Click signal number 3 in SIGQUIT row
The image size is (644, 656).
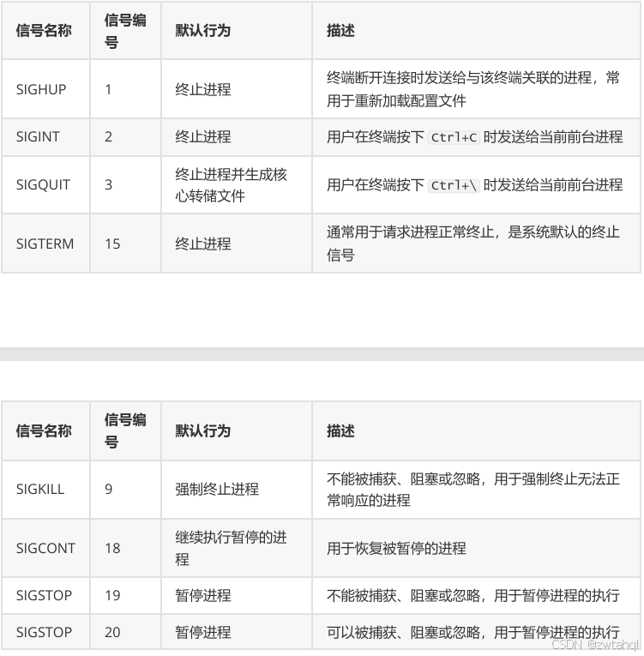pyautogui.click(x=108, y=184)
